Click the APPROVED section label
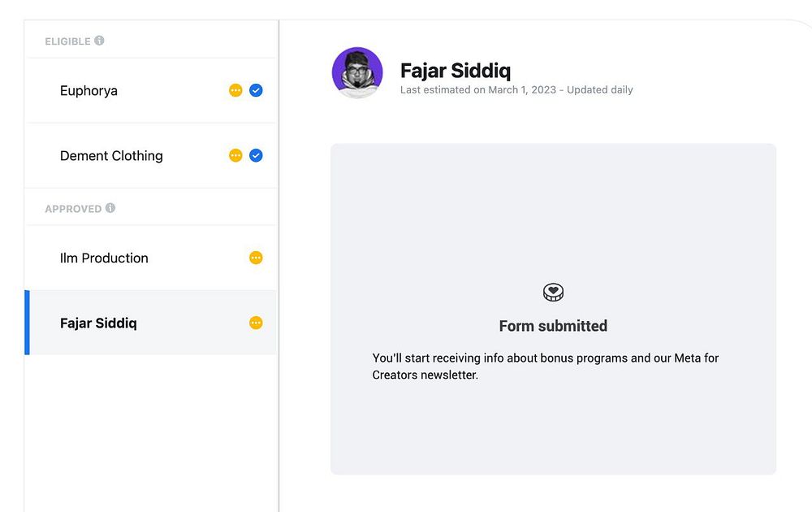The height and width of the screenshot is (512, 812). click(73, 209)
